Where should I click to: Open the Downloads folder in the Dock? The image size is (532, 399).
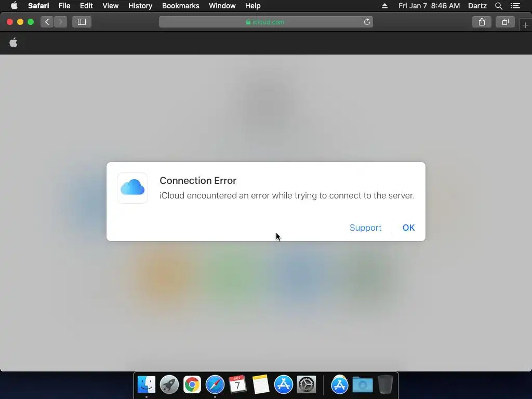coord(362,384)
